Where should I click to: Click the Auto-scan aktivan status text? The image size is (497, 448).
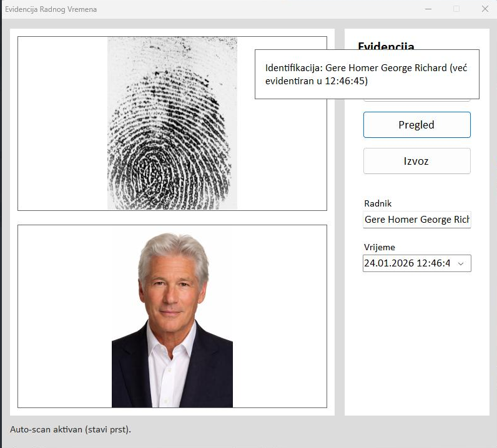point(71,429)
